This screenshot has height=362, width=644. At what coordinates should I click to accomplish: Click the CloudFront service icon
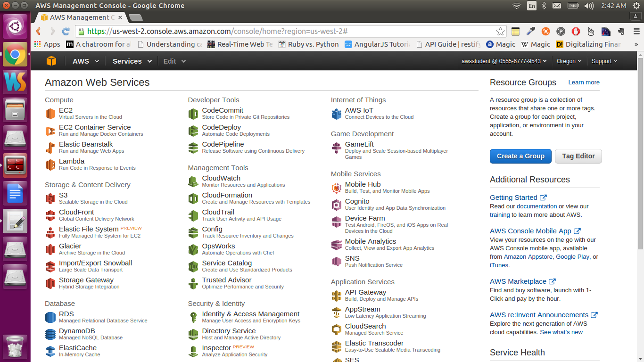50,214
